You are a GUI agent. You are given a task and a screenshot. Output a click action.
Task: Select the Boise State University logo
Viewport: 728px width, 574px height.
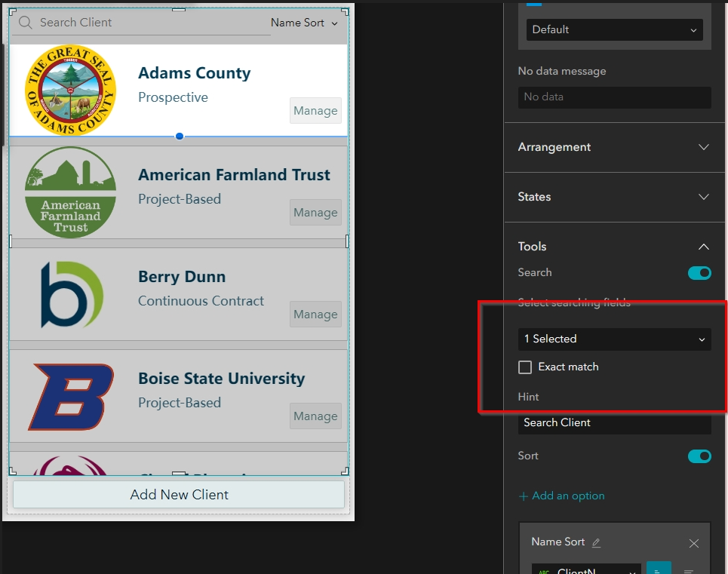point(71,397)
